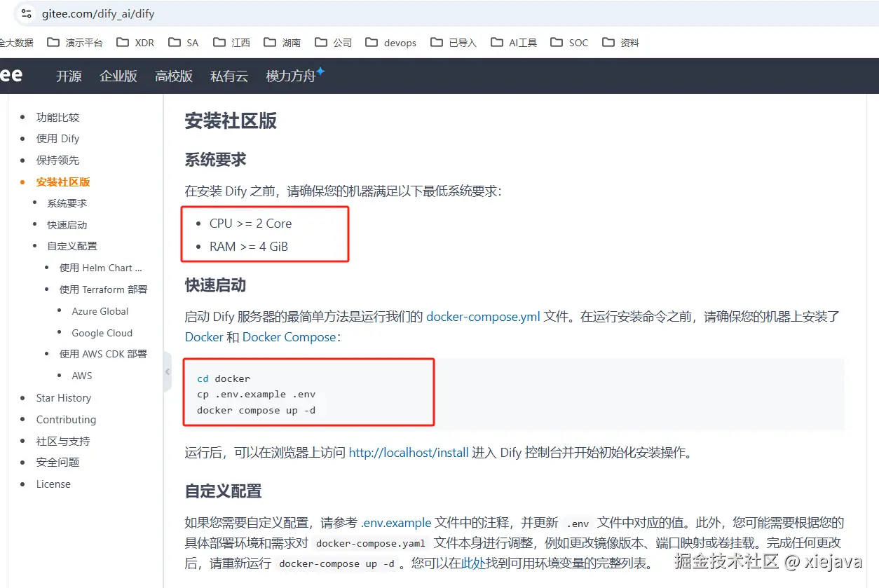Click the site info icon in address bar
The height and width of the screenshot is (588, 879).
27,13
